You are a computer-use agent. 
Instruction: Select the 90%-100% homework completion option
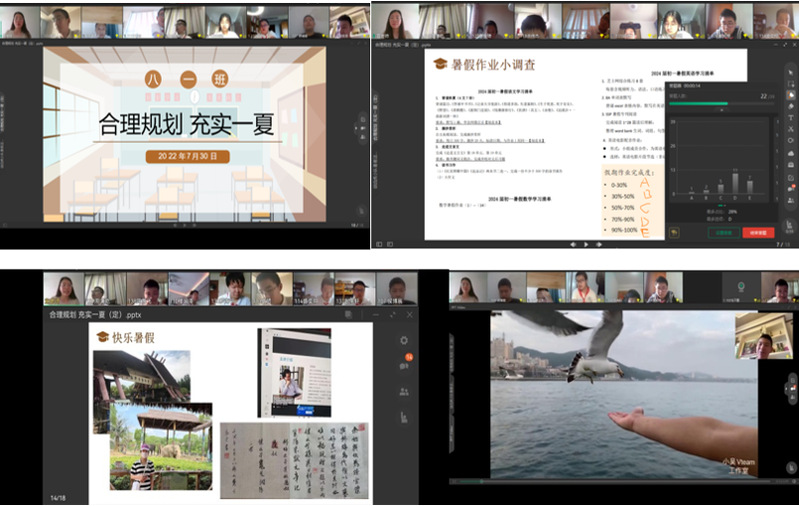click(x=622, y=229)
